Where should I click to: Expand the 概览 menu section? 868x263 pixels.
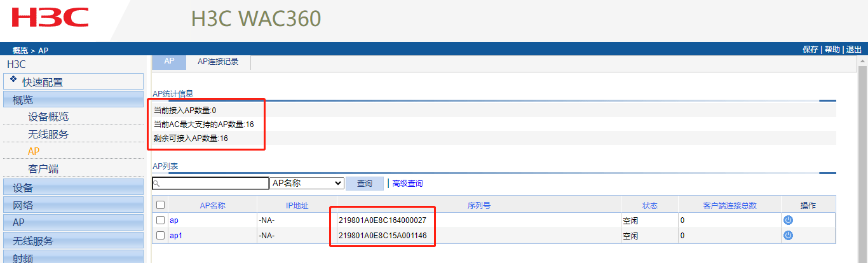click(74, 99)
